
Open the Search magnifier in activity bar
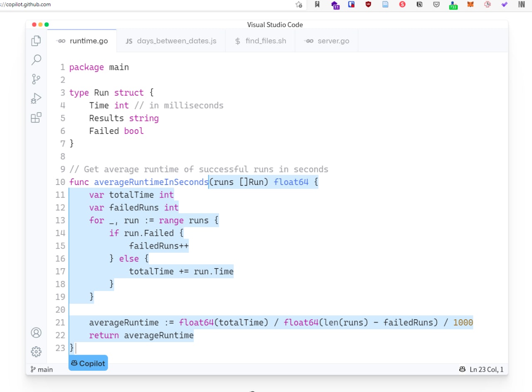[x=36, y=60]
